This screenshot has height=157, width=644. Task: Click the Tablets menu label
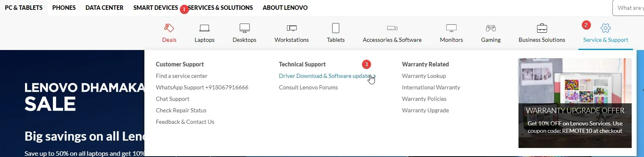click(336, 40)
